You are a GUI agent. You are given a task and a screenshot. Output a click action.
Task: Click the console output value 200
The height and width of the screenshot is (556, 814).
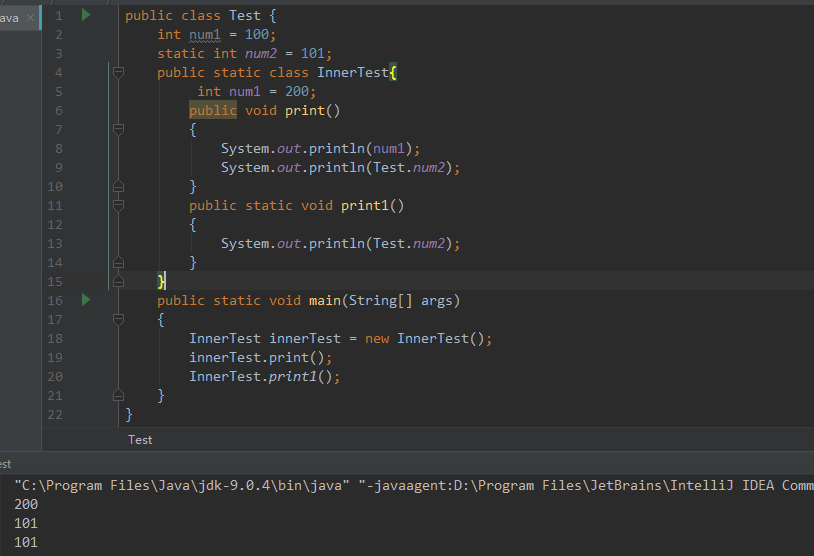(26, 504)
